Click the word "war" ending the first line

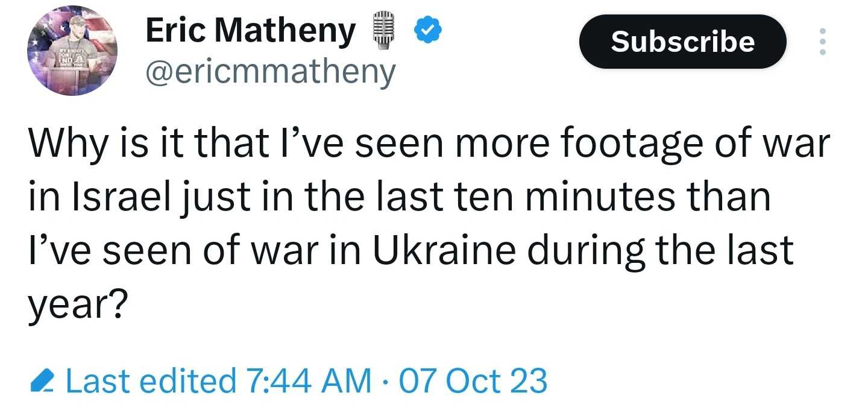[797, 145]
